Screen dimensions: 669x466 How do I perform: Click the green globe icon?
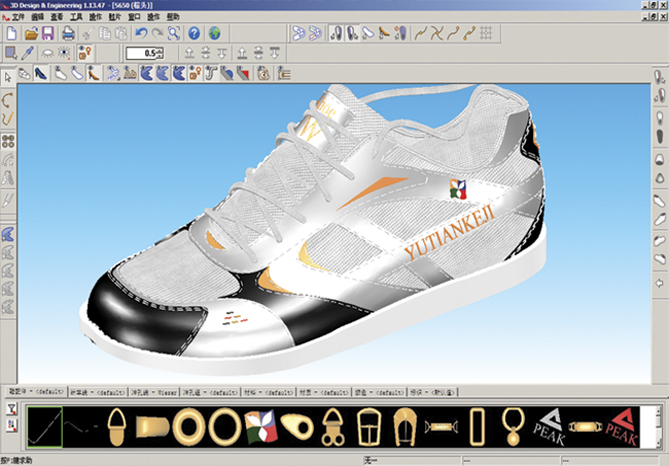pos(215,33)
